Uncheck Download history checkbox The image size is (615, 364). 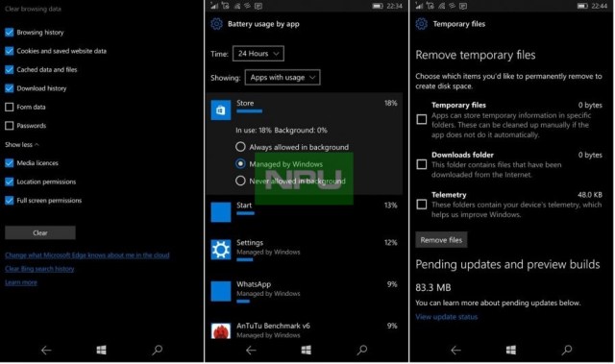click(x=10, y=88)
